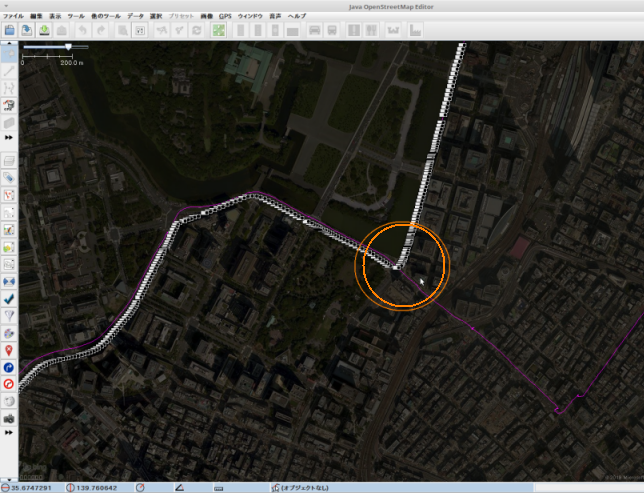Click the Undo arrow icon

[83, 30]
